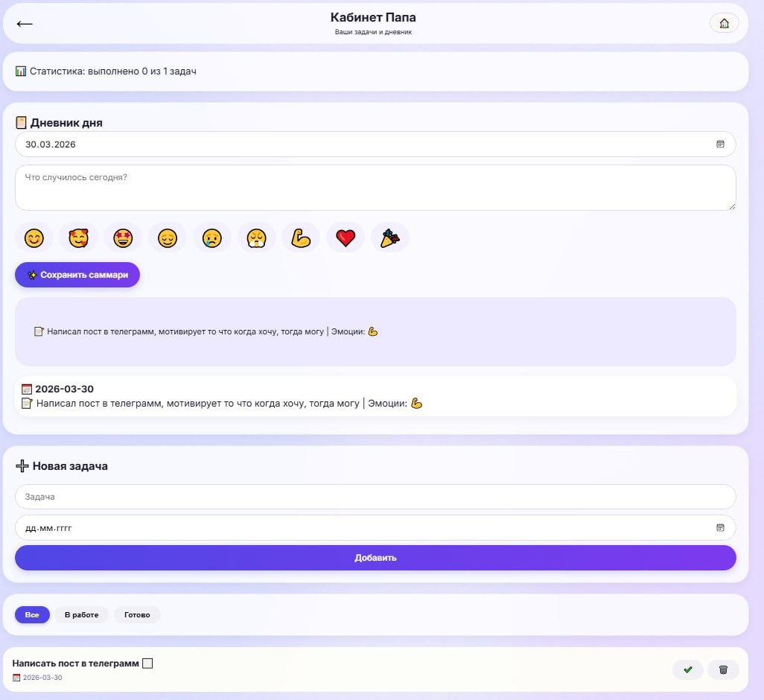Filter tasks by Готово
Viewport: 764px width, 700px height.
tap(137, 615)
